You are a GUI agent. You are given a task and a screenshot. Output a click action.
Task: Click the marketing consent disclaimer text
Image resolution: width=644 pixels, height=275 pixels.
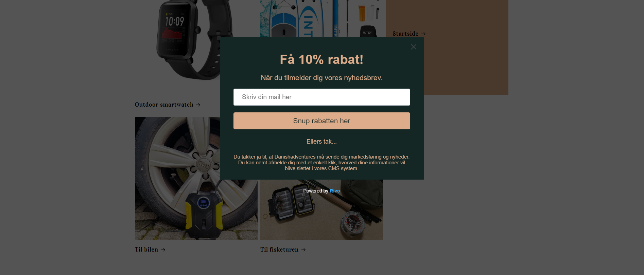[x=321, y=163]
